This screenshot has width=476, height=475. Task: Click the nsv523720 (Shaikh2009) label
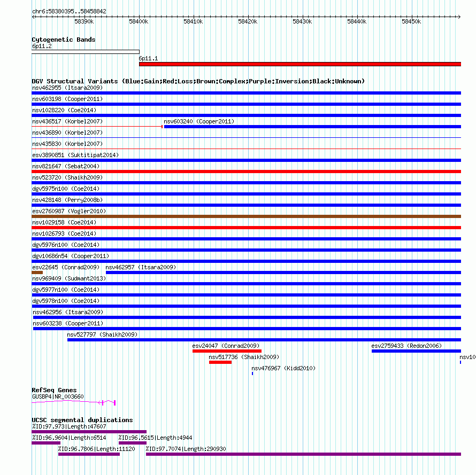67,178
